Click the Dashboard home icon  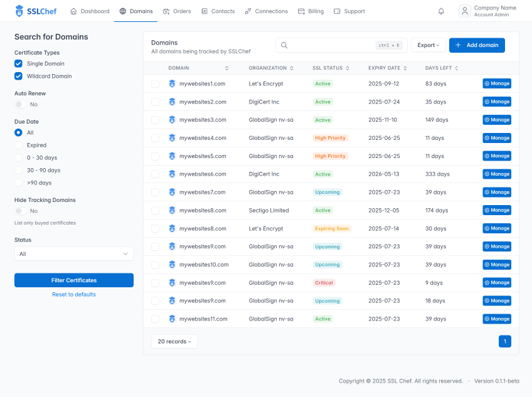tap(73, 11)
